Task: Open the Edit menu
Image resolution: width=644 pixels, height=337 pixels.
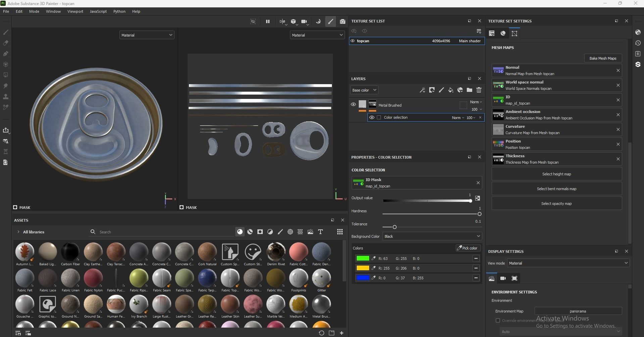Action: (x=19, y=11)
